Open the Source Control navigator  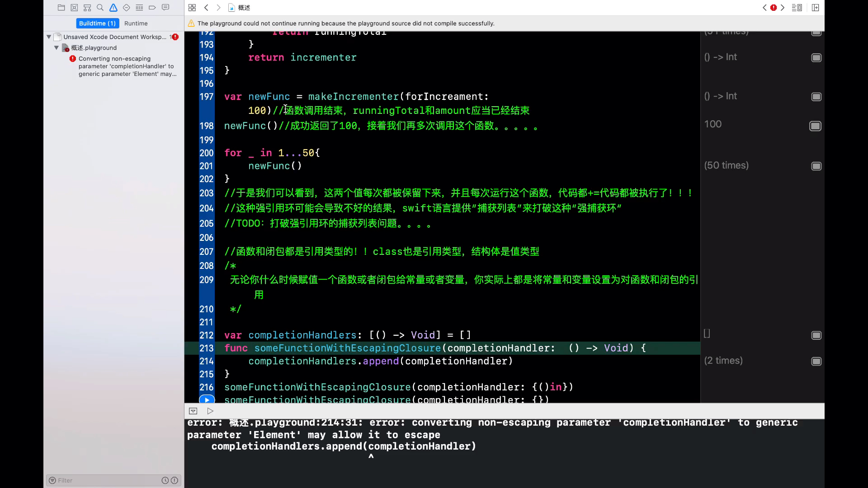[75, 8]
